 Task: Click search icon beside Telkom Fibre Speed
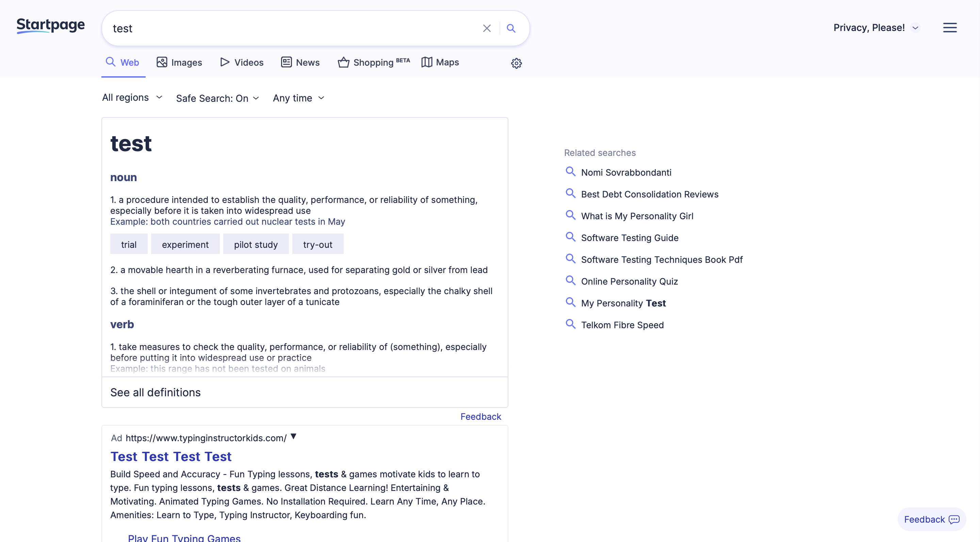coord(570,324)
